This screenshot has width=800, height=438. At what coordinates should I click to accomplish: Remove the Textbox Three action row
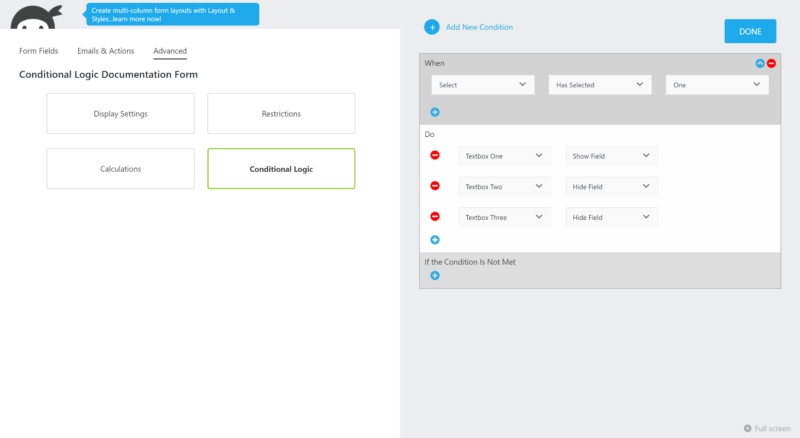[435, 217]
